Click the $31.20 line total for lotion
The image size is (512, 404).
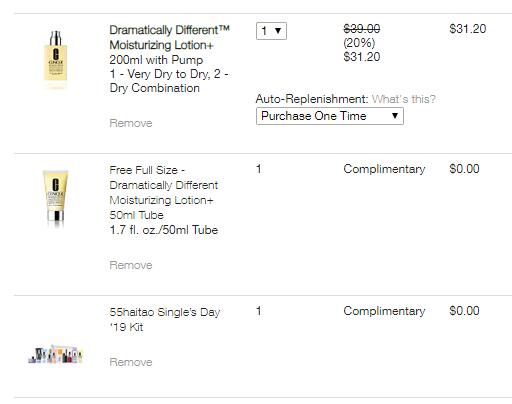coord(467,29)
